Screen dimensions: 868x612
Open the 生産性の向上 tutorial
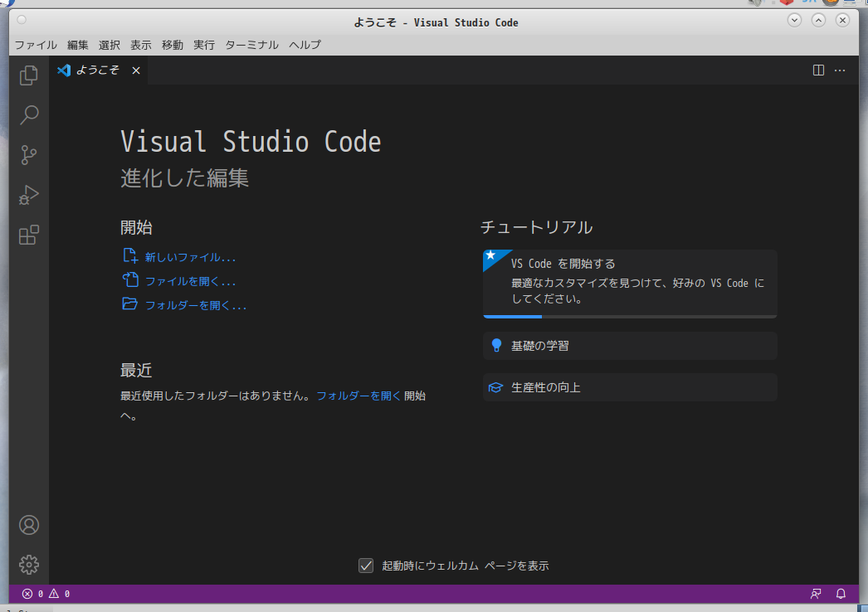pyautogui.click(x=630, y=387)
